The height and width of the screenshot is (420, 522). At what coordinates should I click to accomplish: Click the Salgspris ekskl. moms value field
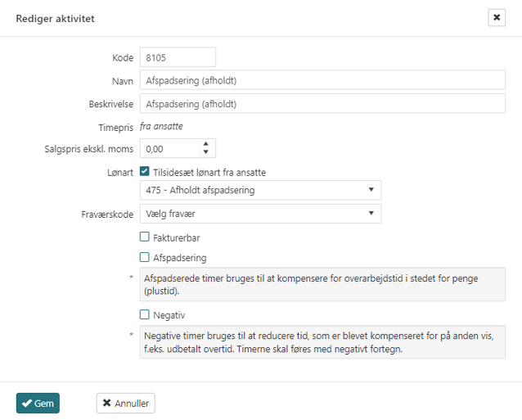(169, 149)
